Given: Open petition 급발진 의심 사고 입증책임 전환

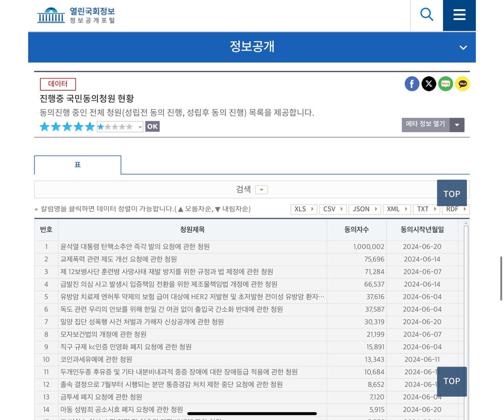Looking at the screenshot, I should pyautogui.click(x=169, y=284).
